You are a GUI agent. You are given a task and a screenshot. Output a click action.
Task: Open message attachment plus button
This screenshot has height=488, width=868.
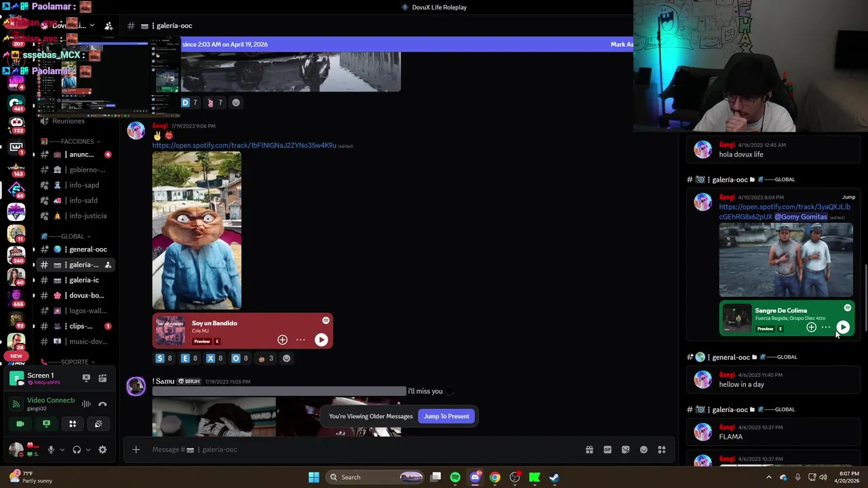[x=136, y=449]
